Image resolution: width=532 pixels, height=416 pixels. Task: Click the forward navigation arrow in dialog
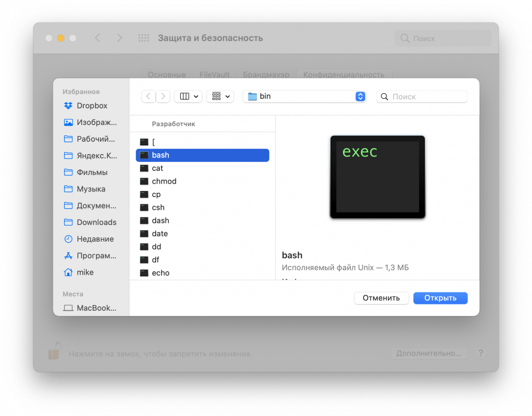(x=163, y=96)
